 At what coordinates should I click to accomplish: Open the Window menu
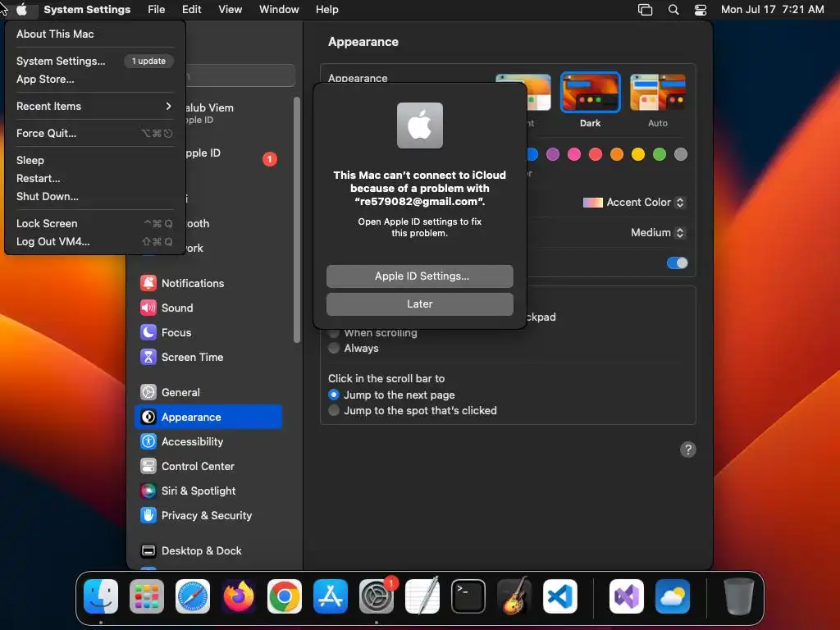point(279,10)
